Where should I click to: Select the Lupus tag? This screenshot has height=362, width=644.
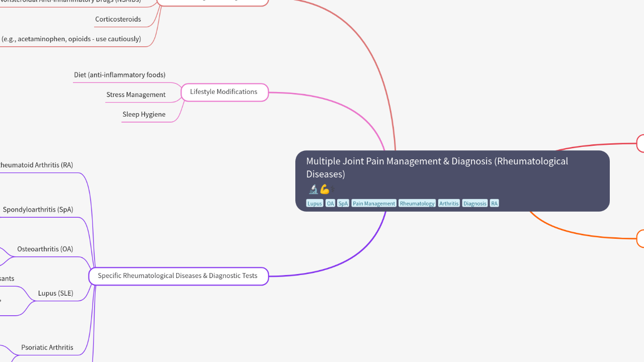coord(314,203)
